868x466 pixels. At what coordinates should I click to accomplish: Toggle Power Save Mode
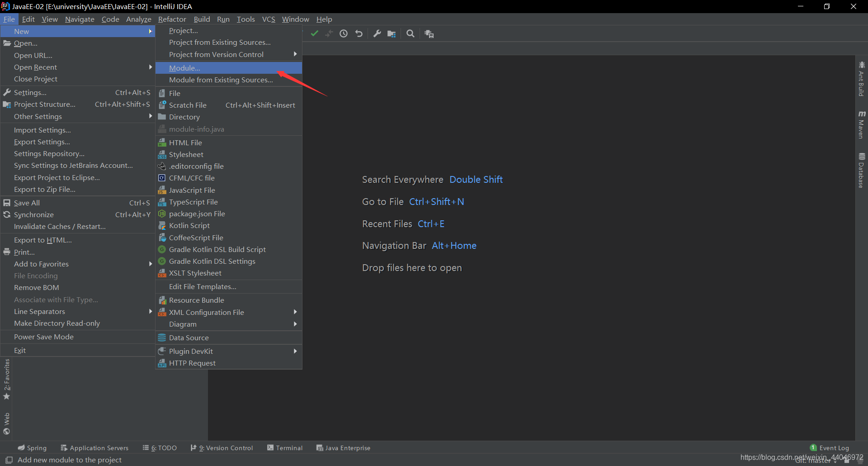click(78, 337)
